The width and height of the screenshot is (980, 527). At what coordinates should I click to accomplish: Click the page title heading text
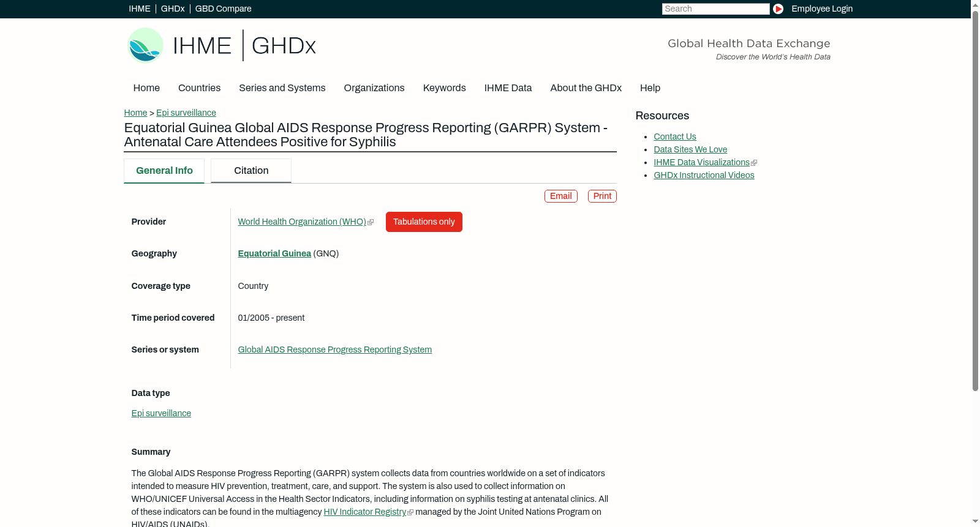pos(366,135)
